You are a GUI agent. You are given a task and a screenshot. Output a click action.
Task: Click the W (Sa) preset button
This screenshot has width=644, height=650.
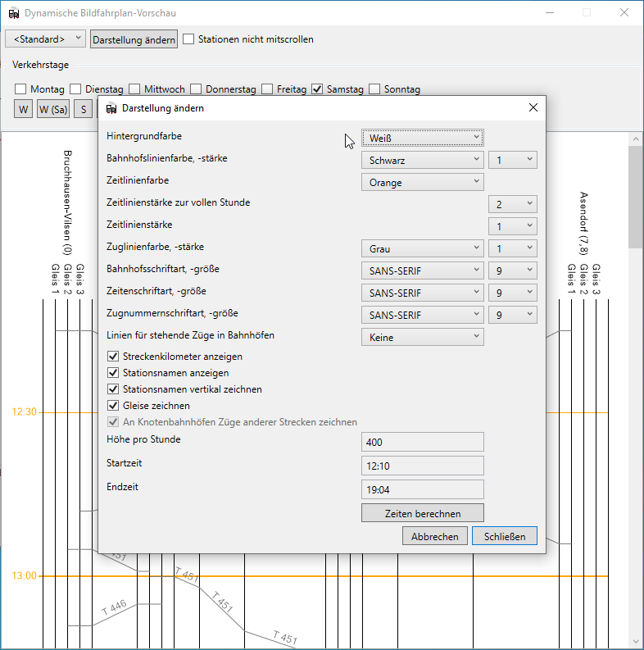pyautogui.click(x=53, y=110)
